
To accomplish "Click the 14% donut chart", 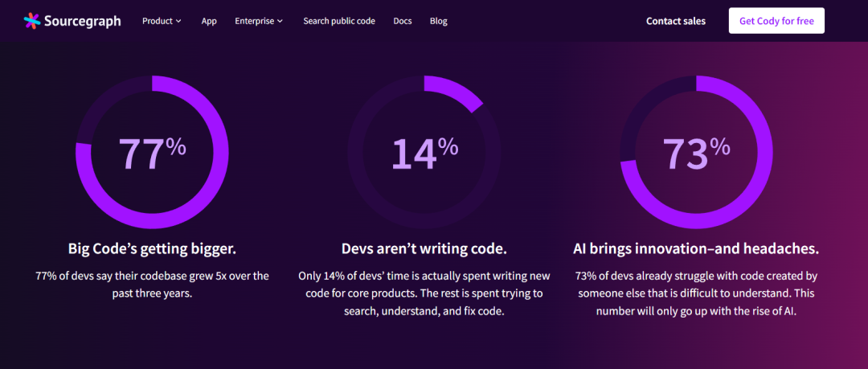I will pos(424,153).
